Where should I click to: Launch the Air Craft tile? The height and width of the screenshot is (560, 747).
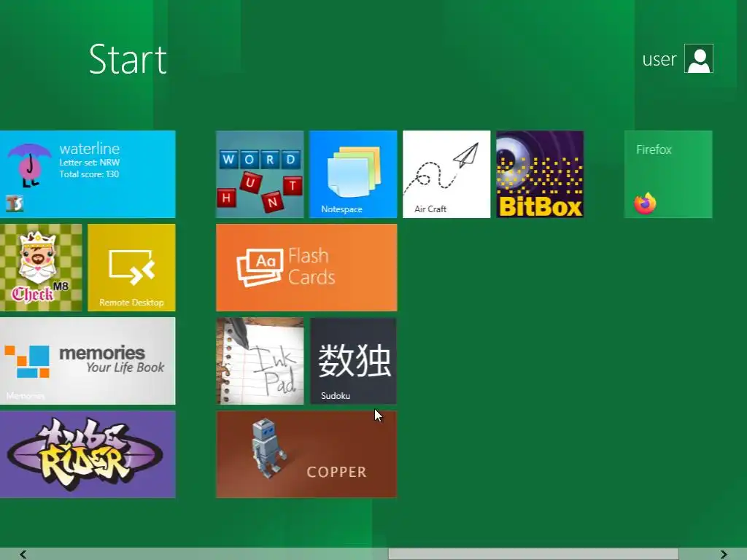coord(446,174)
